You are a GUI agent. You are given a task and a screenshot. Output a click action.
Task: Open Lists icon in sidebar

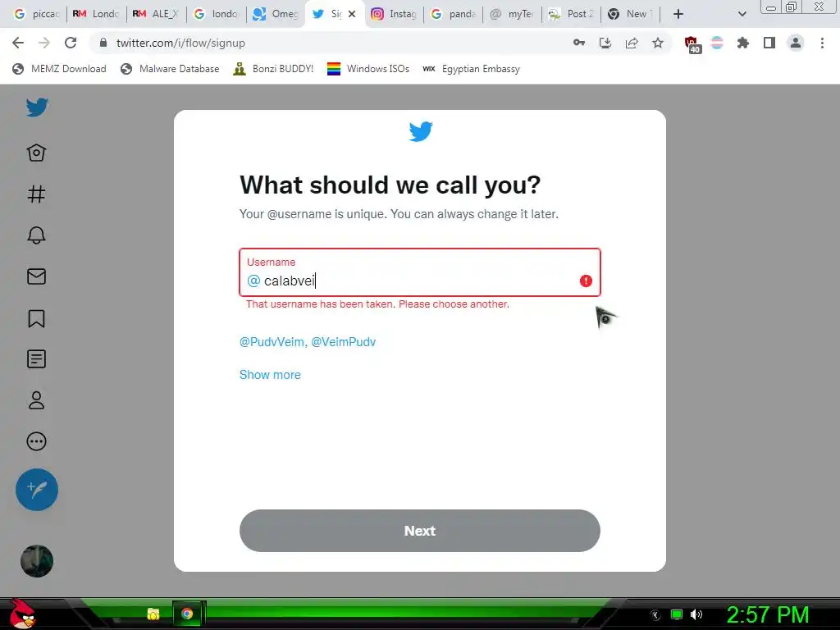(36, 359)
